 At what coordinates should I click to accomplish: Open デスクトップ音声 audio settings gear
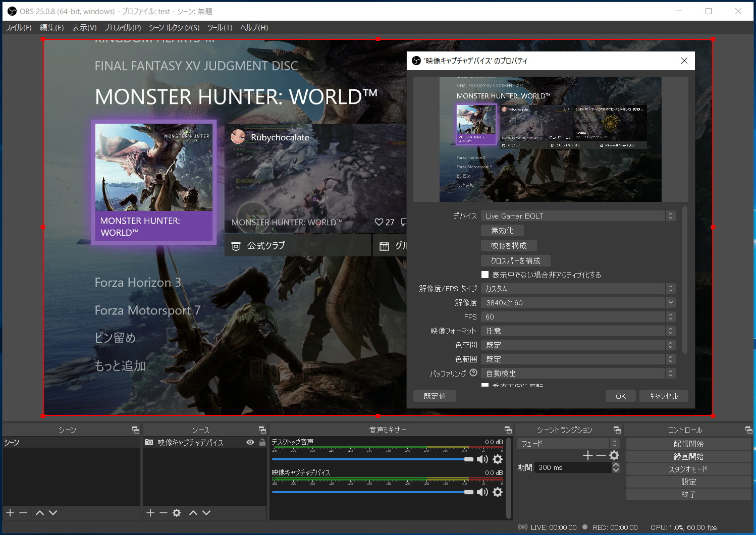pos(498,459)
